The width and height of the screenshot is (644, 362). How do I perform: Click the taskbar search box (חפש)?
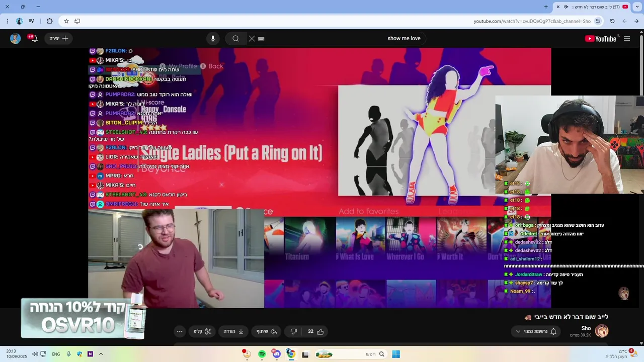(350, 354)
